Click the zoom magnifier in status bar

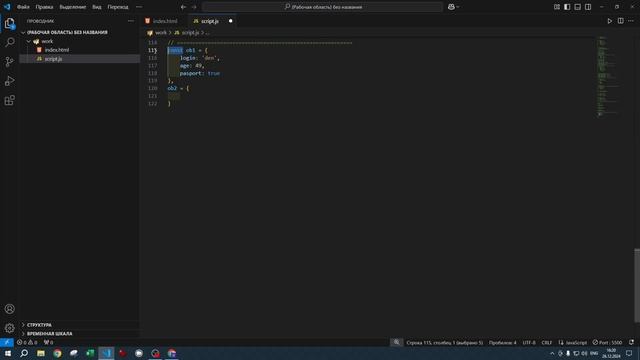[396, 342]
